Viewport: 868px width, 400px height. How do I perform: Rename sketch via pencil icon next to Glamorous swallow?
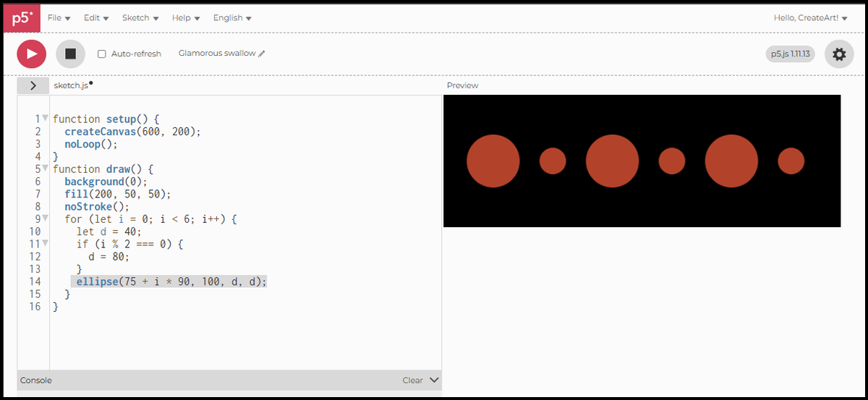[x=262, y=54]
